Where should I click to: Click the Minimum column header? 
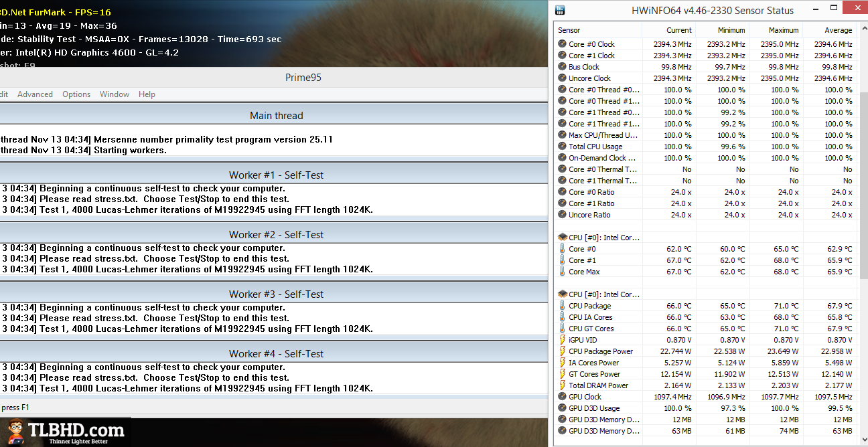722,30
